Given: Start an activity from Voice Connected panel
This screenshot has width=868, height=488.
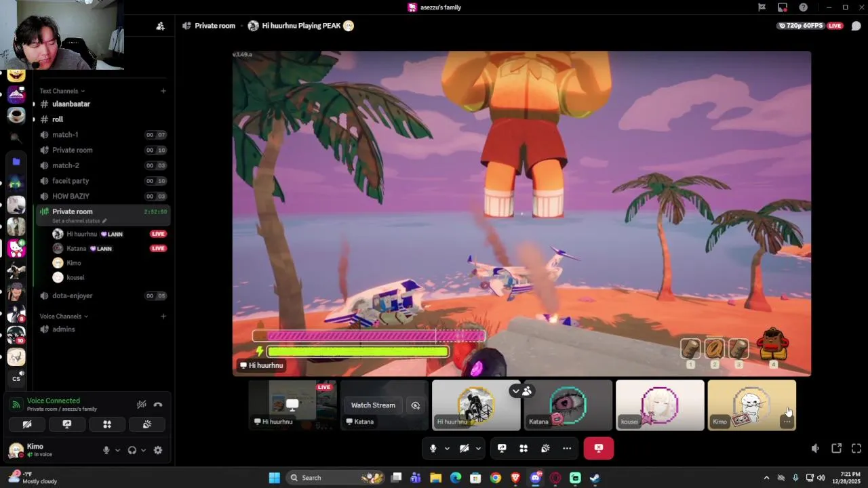Looking at the screenshot, I should click(x=107, y=424).
